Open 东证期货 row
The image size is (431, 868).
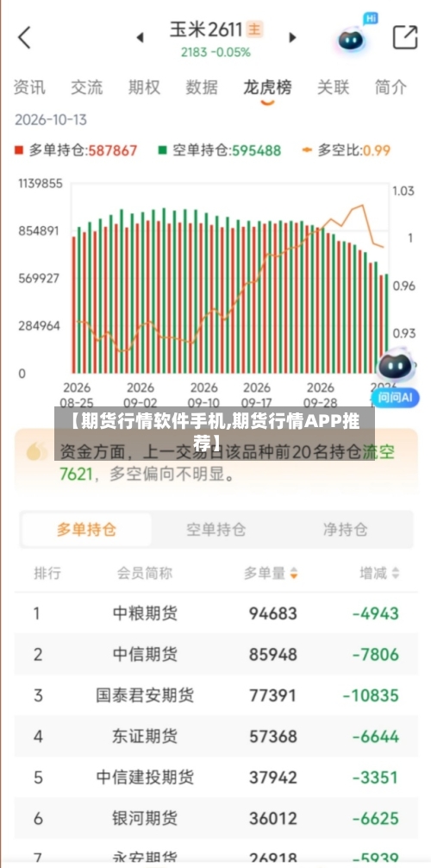click(215, 736)
